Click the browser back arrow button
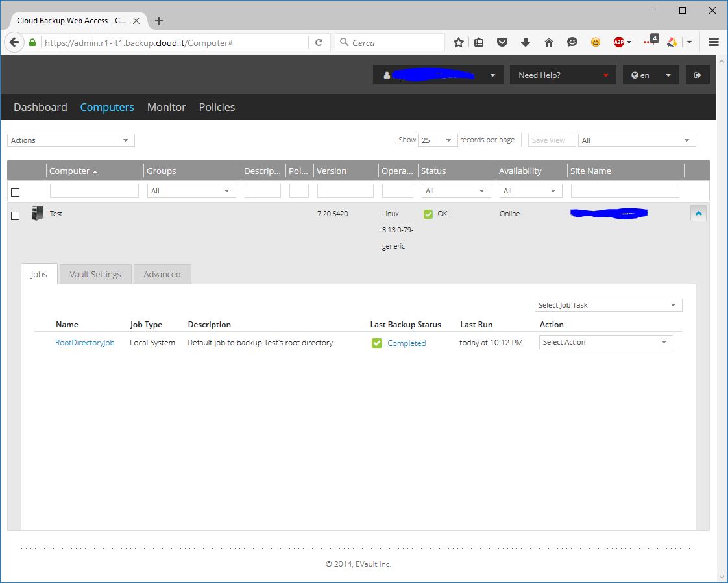728x583 pixels. coord(14,43)
